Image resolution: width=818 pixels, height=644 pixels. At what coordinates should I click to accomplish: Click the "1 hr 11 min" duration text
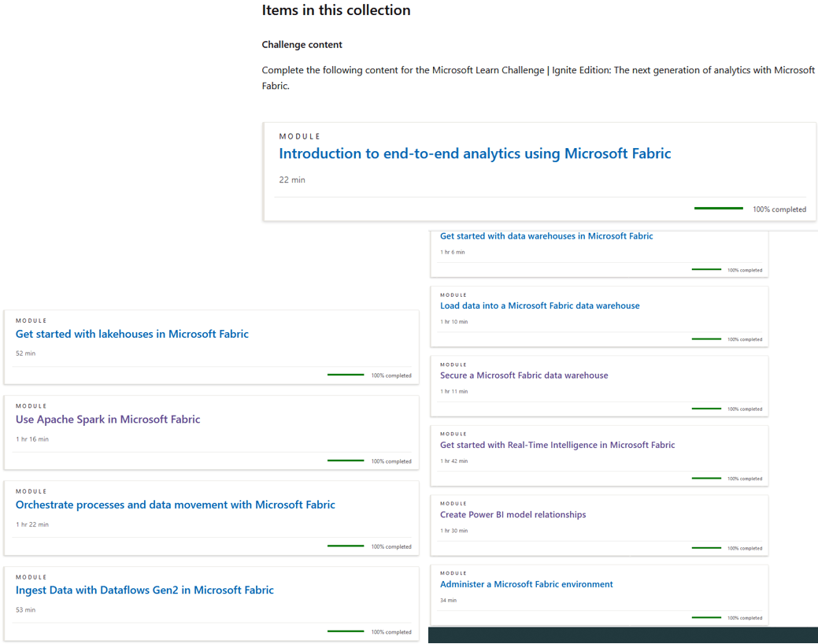tap(453, 391)
